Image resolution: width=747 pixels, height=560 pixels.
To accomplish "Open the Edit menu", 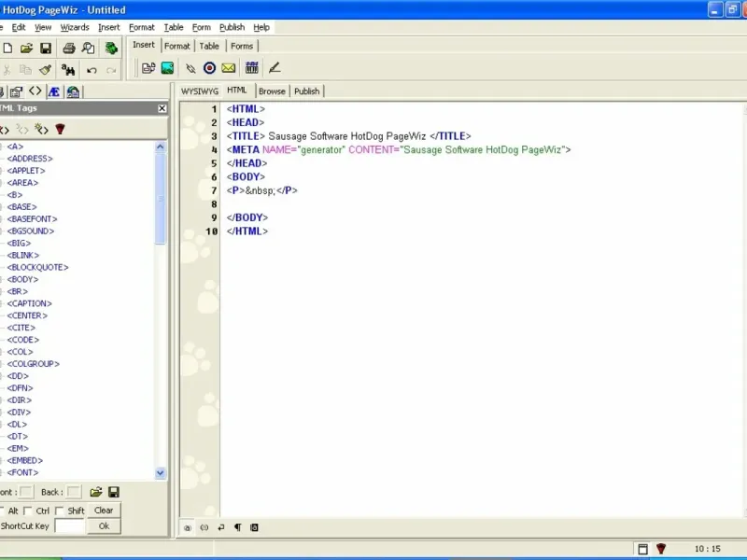I will (x=19, y=27).
